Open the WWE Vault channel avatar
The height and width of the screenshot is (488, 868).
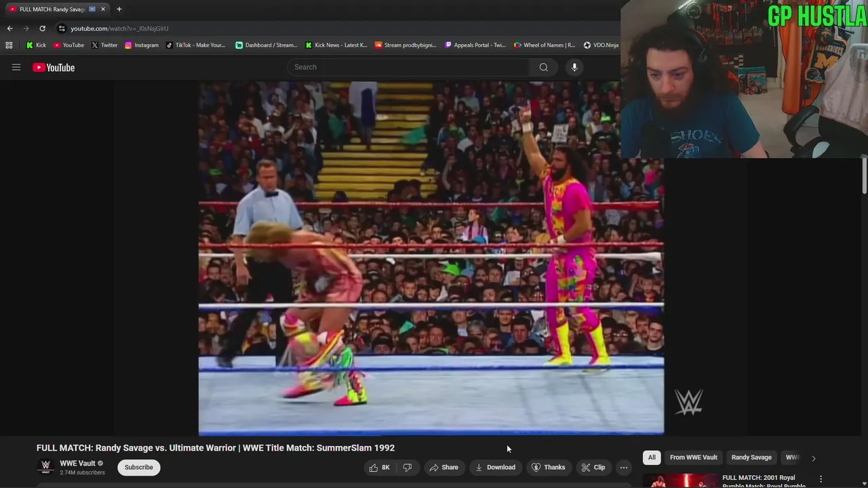coord(45,467)
